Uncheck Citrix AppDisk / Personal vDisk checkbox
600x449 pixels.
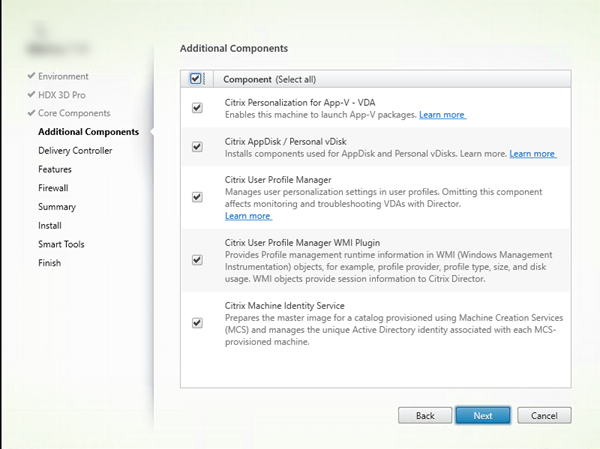click(x=196, y=147)
